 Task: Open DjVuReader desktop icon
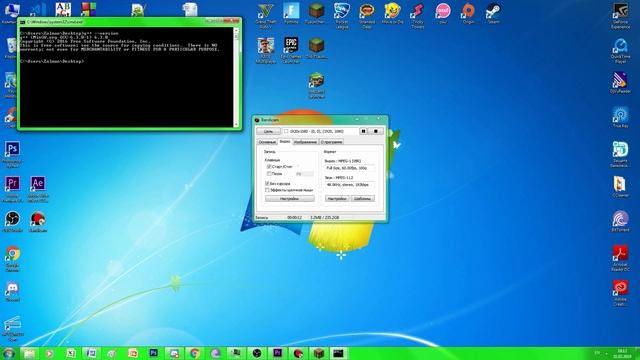620,83
